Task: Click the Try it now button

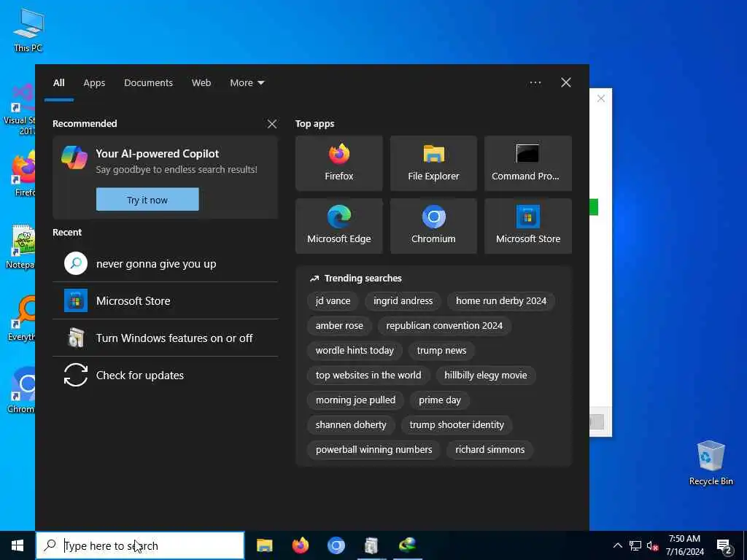Action: click(147, 200)
